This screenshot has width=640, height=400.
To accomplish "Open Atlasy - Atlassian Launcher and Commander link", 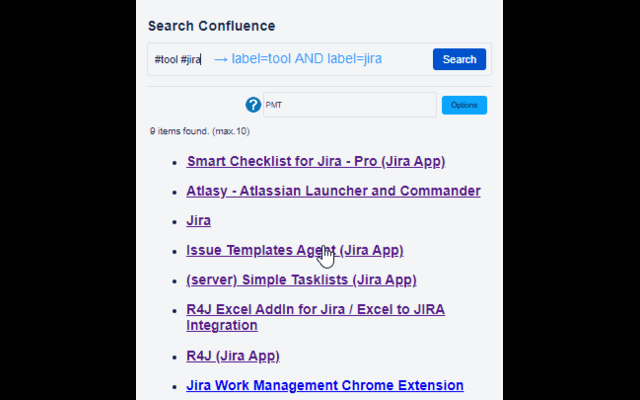I will pyautogui.click(x=333, y=191).
